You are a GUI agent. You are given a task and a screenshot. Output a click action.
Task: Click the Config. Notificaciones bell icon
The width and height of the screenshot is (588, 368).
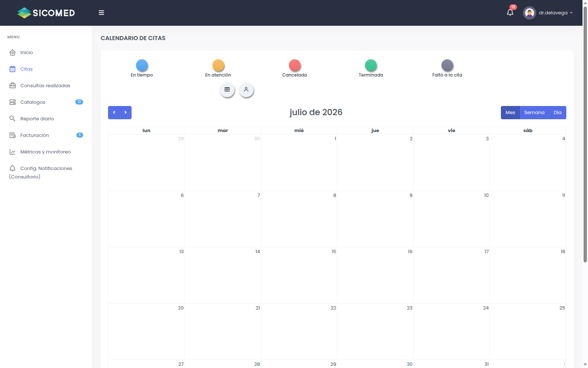coord(12,169)
